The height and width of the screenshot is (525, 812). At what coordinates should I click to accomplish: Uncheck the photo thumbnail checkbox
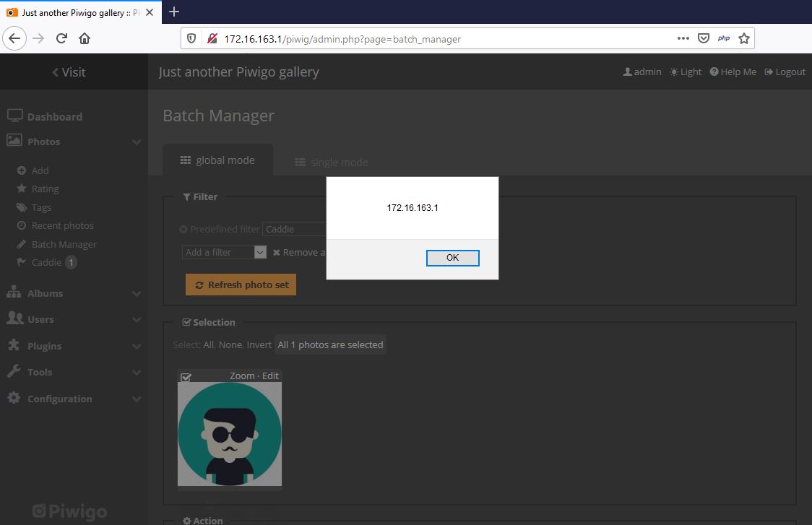pos(186,376)
